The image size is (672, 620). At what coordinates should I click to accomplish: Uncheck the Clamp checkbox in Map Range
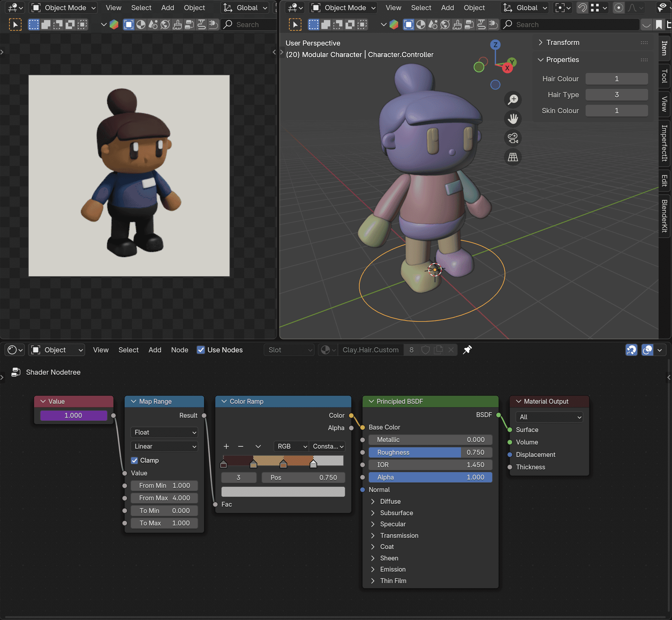click(135, 460)
